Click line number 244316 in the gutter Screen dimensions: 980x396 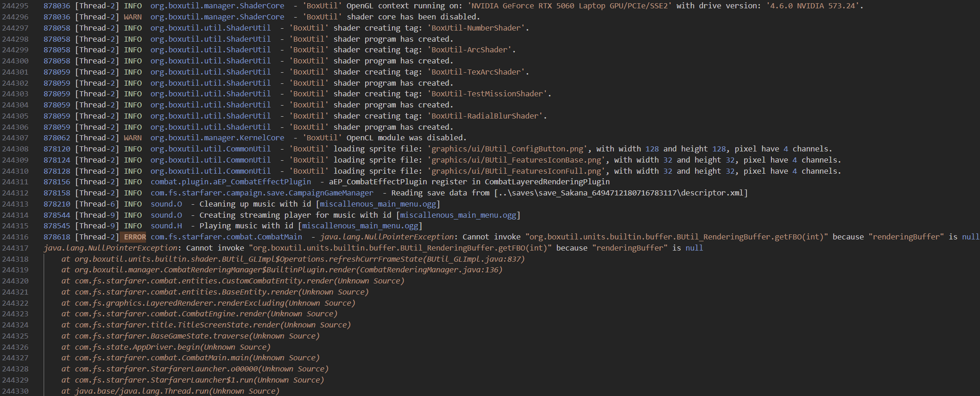(x=15, y=237)
